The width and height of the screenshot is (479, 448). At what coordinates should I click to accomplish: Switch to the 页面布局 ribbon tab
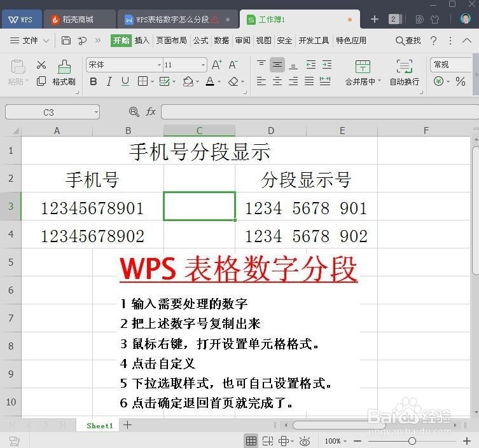pos(171,41)
